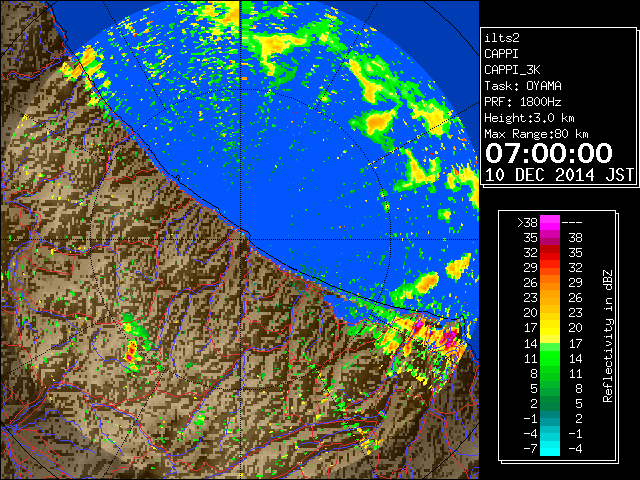Image resolution: width=640 pixels, height=480 pixels.
Task: Pick the magenta >38 dBZ color swatch
Action: point(550,222)
